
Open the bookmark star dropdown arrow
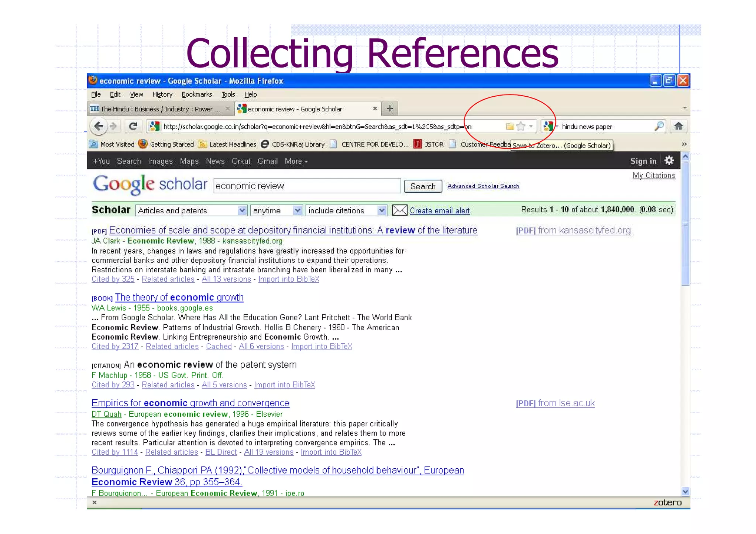point(530,127)
